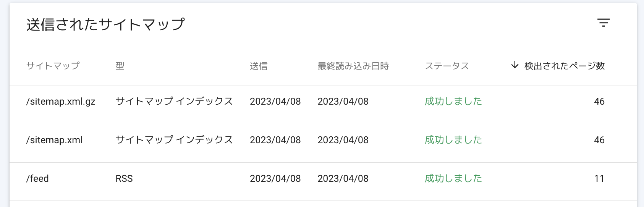Viewport: 644px width, 207px height.
Task: Click the ステータス column header
Action: coord(447,66)
